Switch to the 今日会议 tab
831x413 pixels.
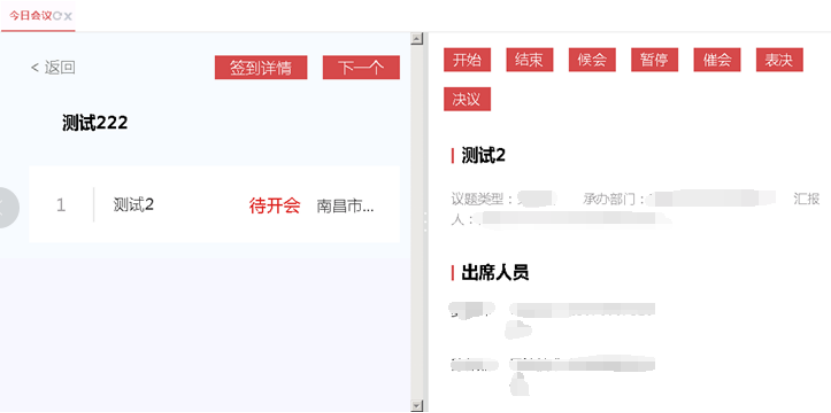30,16
